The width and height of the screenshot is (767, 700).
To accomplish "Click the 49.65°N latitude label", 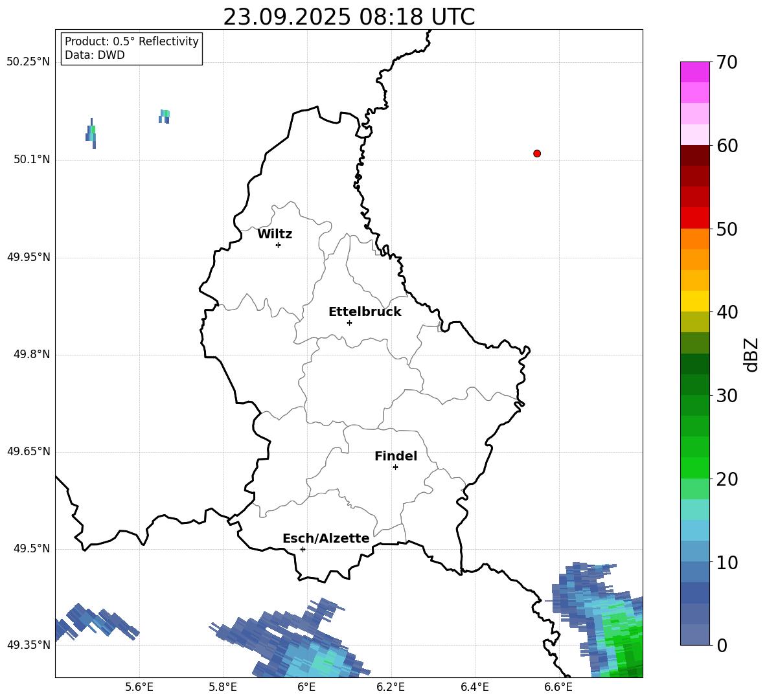I will (x=29, y=451).
